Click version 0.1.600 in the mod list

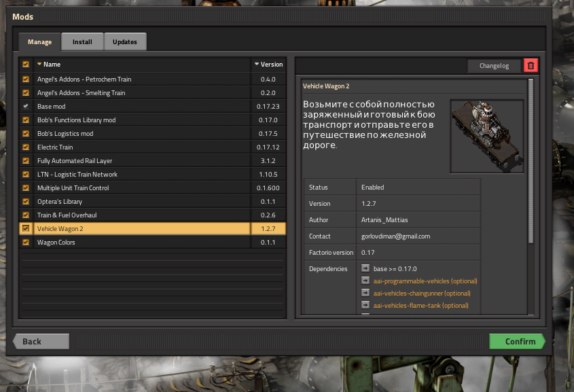coord(268,188)
